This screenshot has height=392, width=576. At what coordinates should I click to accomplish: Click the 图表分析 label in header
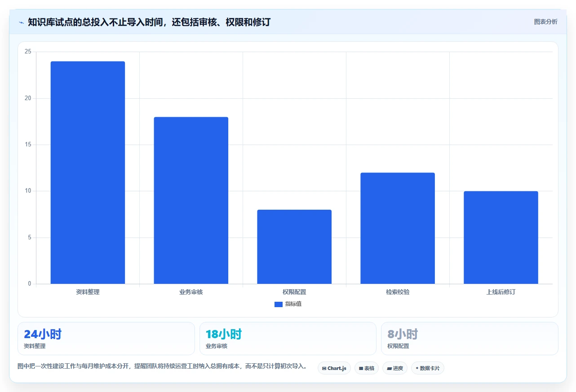pos(545,22)
